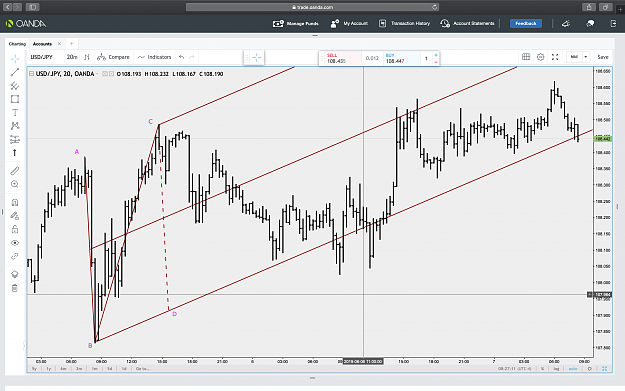Click the trade units quantity field
This screenshot has height=391, width=625.
point(426,59)
